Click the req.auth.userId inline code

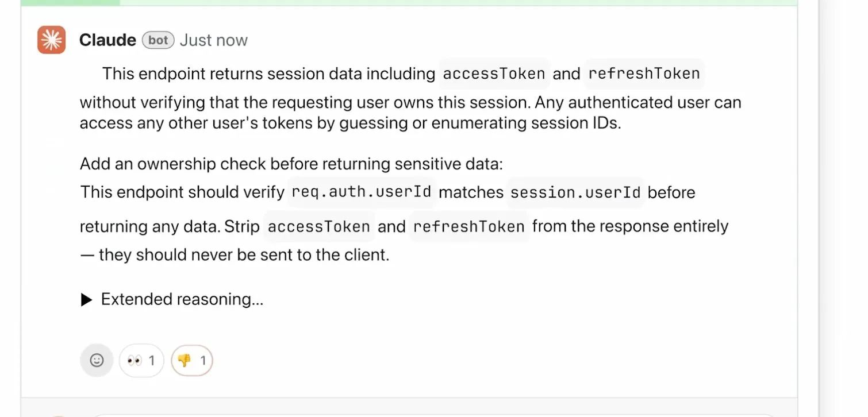(x=362, y=192)
